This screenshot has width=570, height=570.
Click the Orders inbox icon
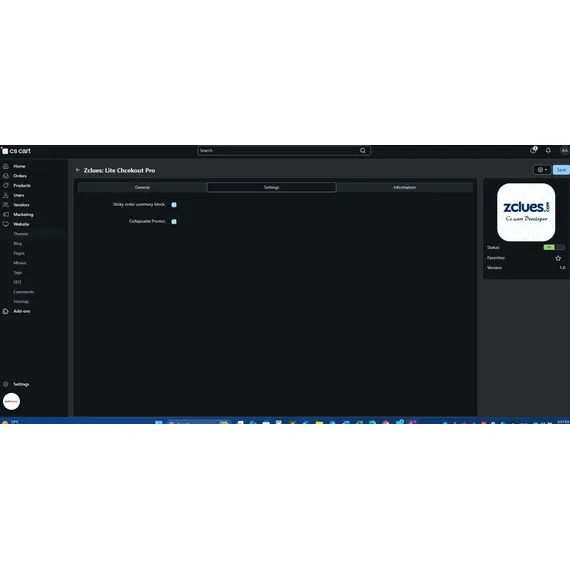coord(6,176)
